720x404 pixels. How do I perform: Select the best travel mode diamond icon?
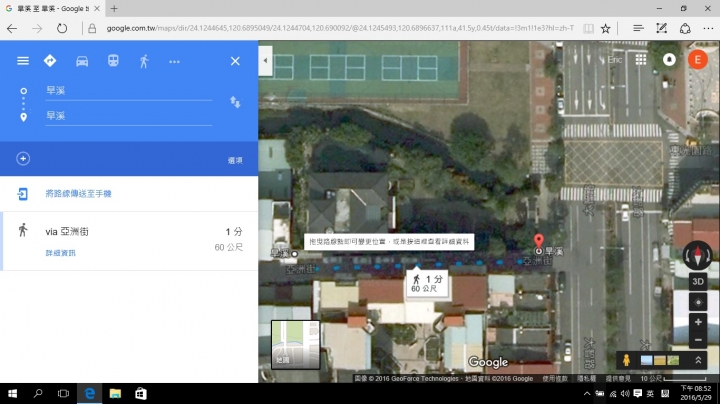tap(50, 61)
